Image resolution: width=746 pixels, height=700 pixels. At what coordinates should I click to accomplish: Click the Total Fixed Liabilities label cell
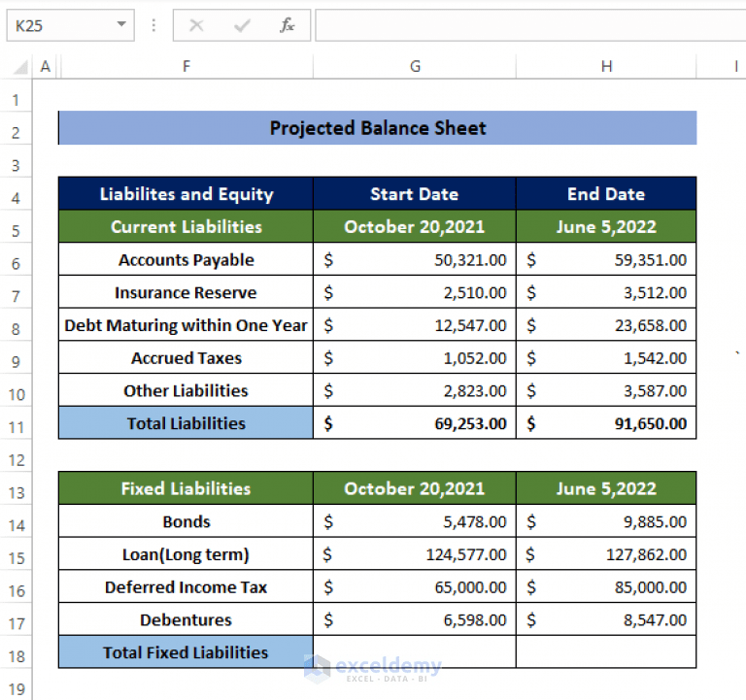(x=186, y=652)
